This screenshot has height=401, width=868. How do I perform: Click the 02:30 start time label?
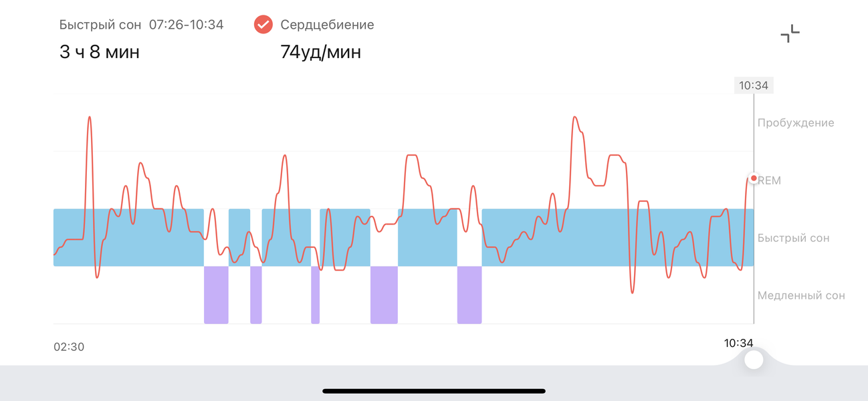point(69,347)
